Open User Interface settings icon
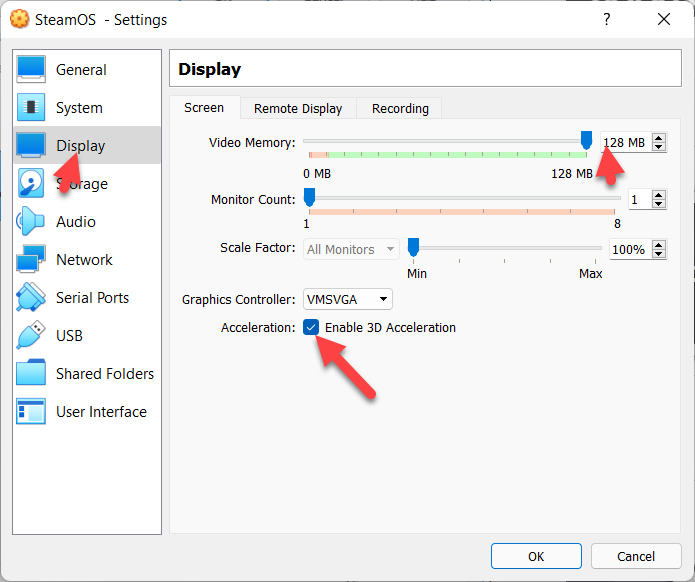This screenshot has width=695, height=582. pos(31,411)
